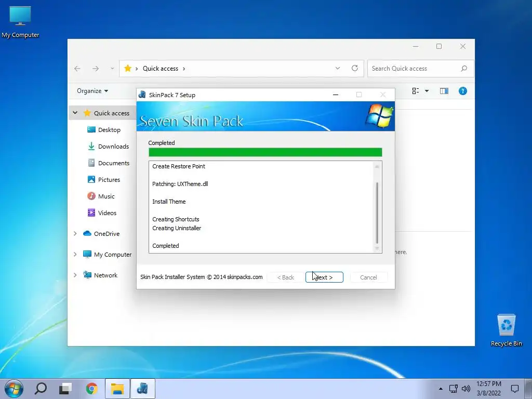Open Task View on the taskbar
This screenshot has width=532, height=399.
tap(65, 389)
